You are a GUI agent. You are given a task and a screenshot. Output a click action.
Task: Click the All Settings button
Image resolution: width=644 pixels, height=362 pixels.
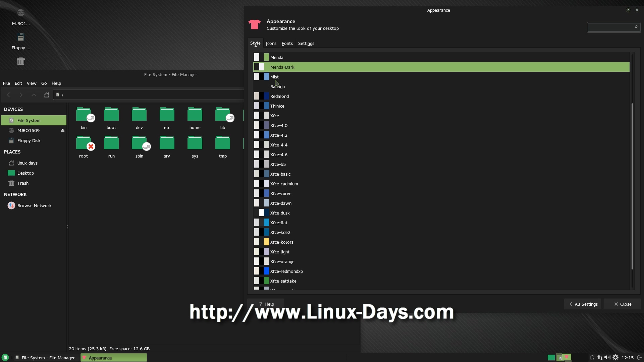(x=583, y=304)
